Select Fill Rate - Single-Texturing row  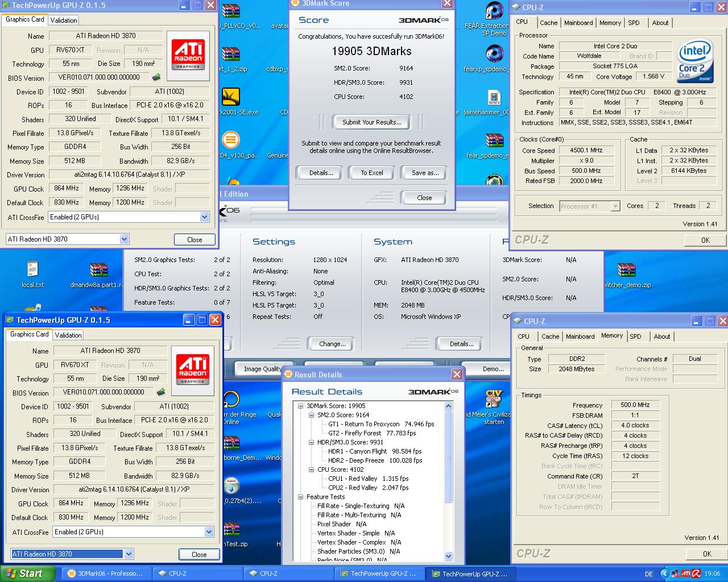point(361,506)
